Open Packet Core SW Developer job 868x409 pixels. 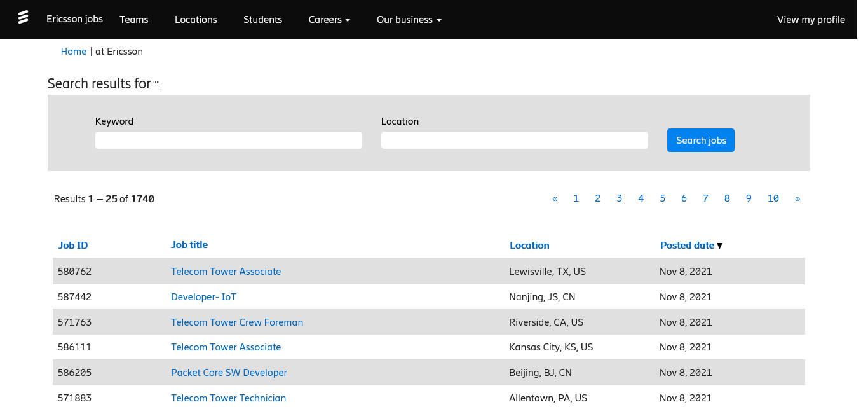[x=229, y=373]
